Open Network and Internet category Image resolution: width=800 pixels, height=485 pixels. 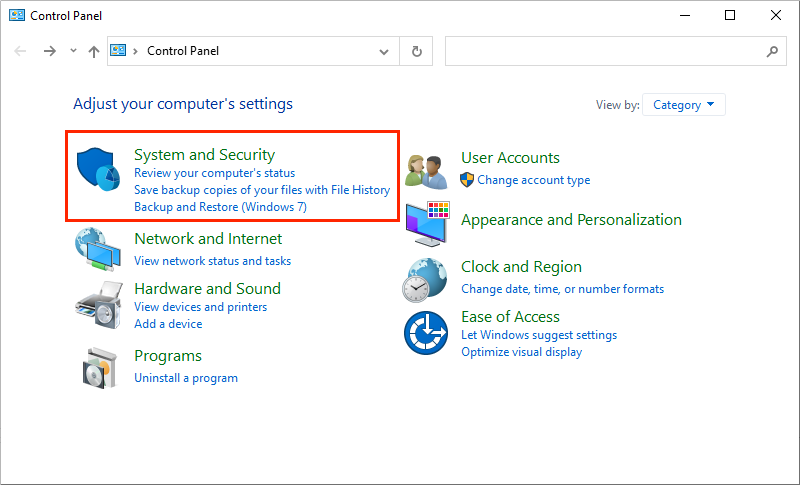point(208,239)
